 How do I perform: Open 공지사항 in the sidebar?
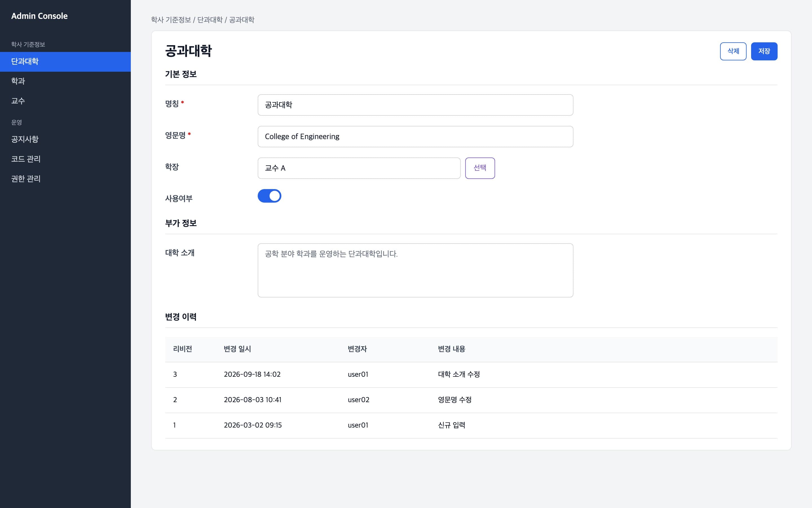pos(65,139)
